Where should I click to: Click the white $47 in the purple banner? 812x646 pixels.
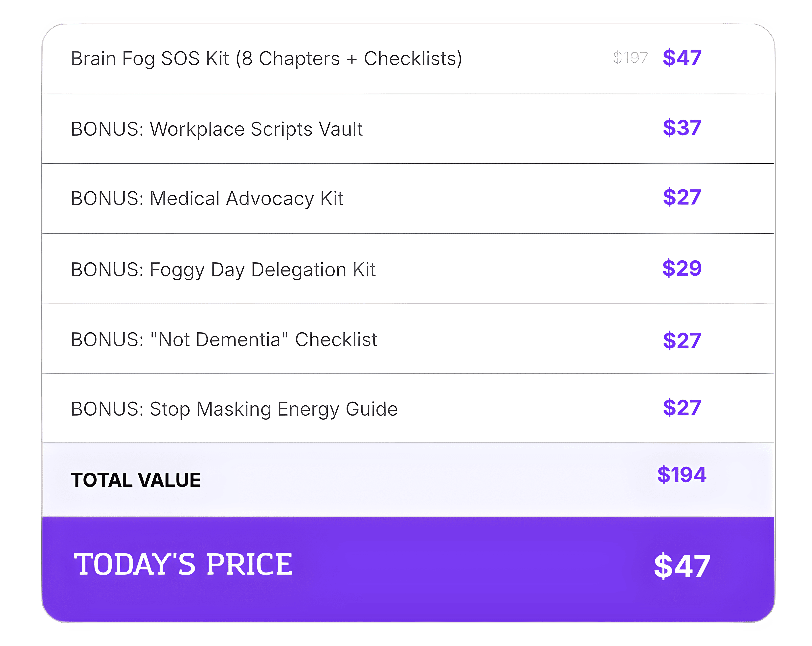(682, 566)
